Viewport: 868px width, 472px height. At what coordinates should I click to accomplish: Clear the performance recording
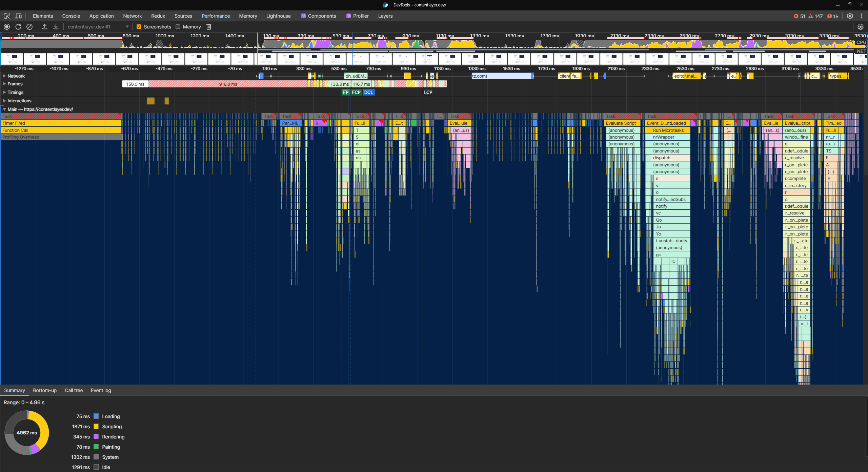[29, 27]
